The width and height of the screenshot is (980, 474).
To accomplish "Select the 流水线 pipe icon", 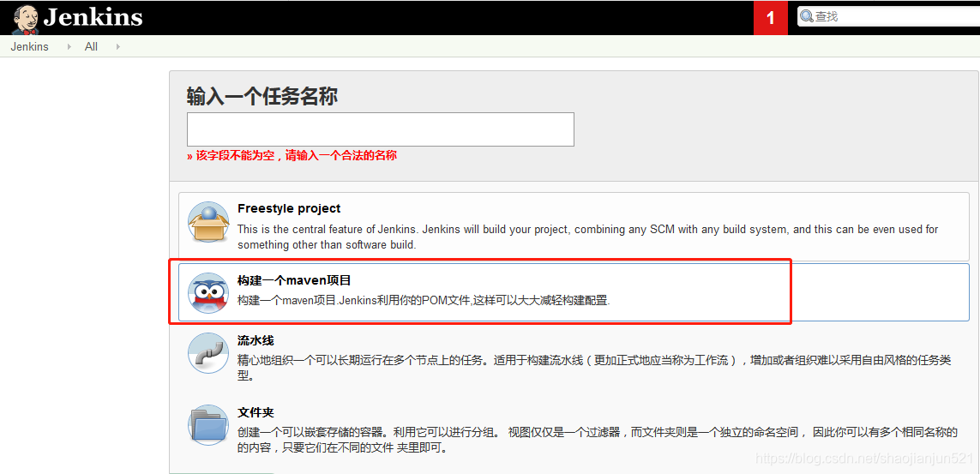I will click(208, 353).
